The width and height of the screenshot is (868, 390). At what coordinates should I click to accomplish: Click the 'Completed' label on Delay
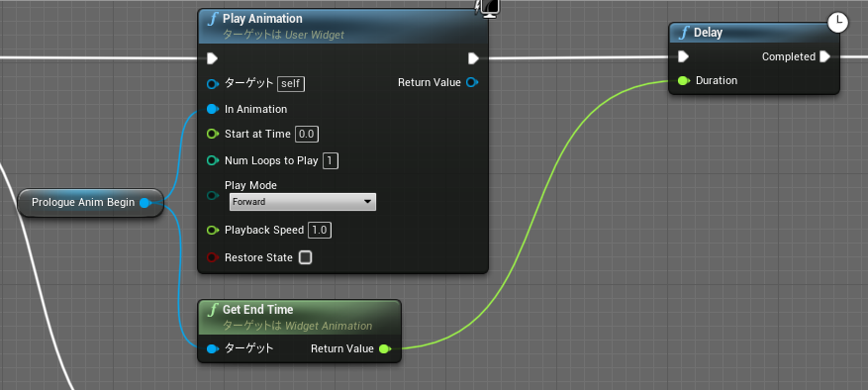click(788, 57)
